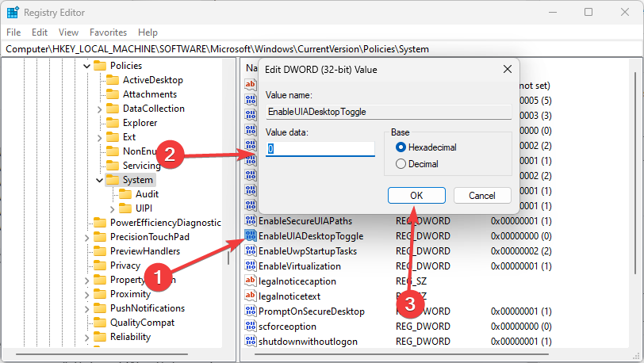The image size is (644, 363).
Task: Select the PreviewHandlers folder icon
Action: (100, 251)
